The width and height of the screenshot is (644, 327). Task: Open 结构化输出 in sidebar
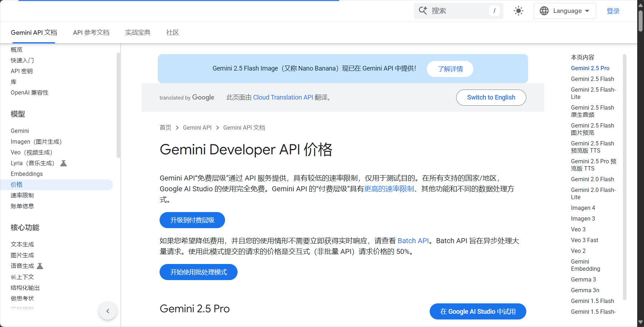point(25,288)
